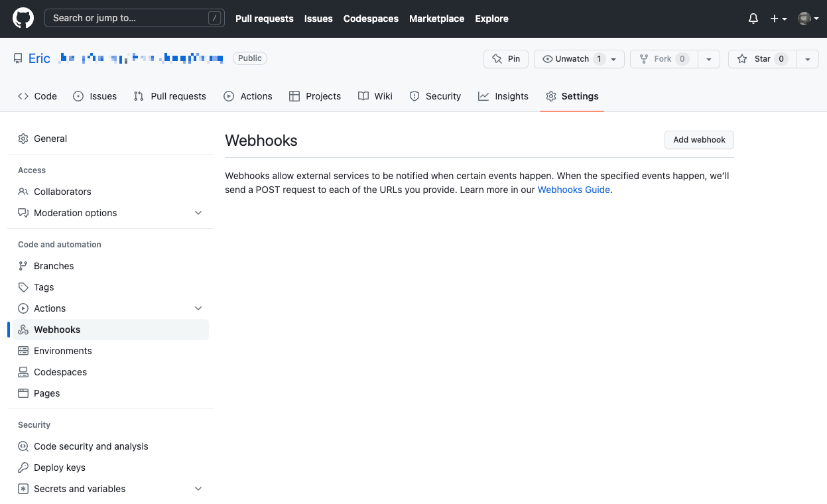Click the Settings tab
Viewport: 827px width, 504px height.
tap(572, 96)
